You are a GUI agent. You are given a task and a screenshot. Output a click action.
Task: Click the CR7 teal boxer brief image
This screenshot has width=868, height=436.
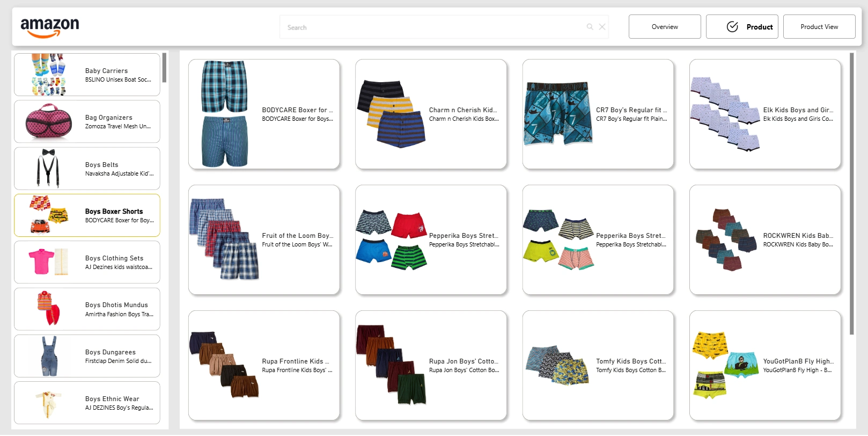point(558,114)
